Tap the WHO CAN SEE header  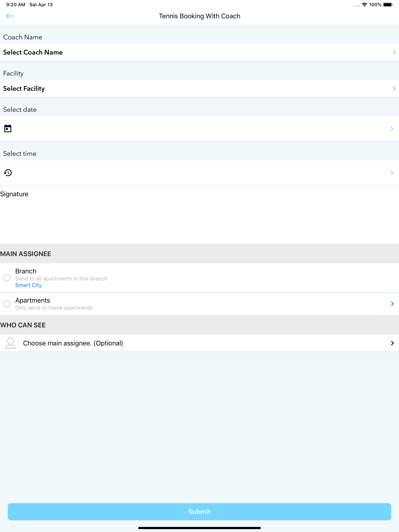tap(23, 325)
